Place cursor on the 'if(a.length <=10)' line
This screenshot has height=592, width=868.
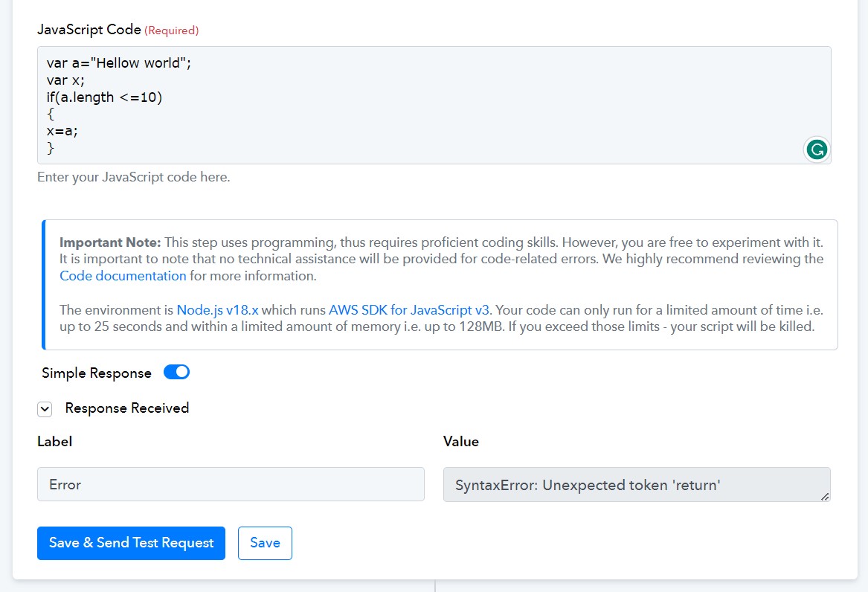(105, 97)
